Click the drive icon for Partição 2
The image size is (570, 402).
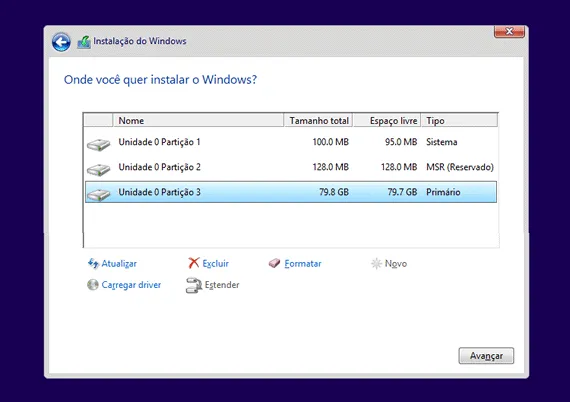99,170
